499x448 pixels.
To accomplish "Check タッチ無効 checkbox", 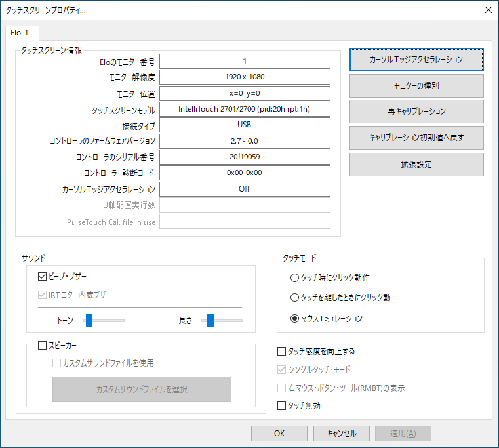I will pos(282,406).
